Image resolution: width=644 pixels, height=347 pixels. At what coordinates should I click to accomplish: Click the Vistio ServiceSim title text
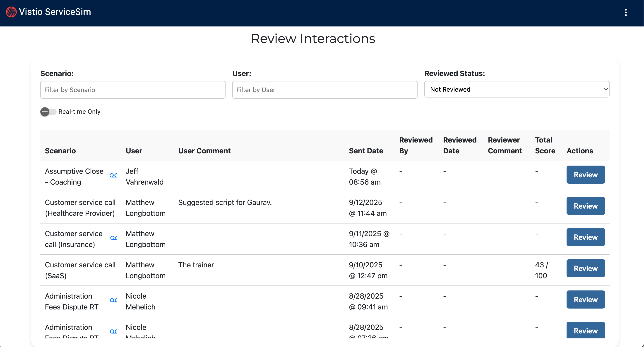(x=55, y=12)
